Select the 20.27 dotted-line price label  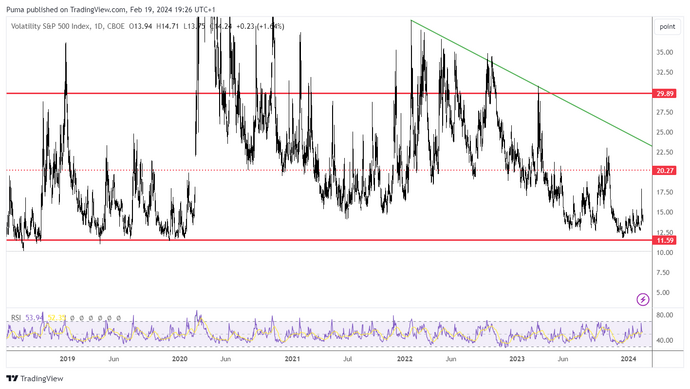pos(665,170)
